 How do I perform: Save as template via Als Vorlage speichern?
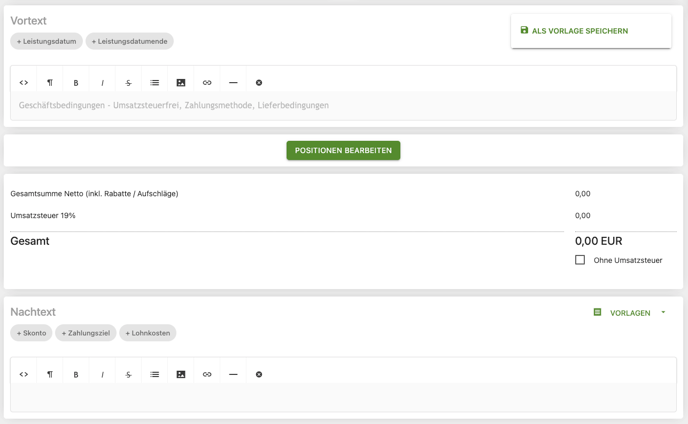pyautogui.click(x=590, y=31)
